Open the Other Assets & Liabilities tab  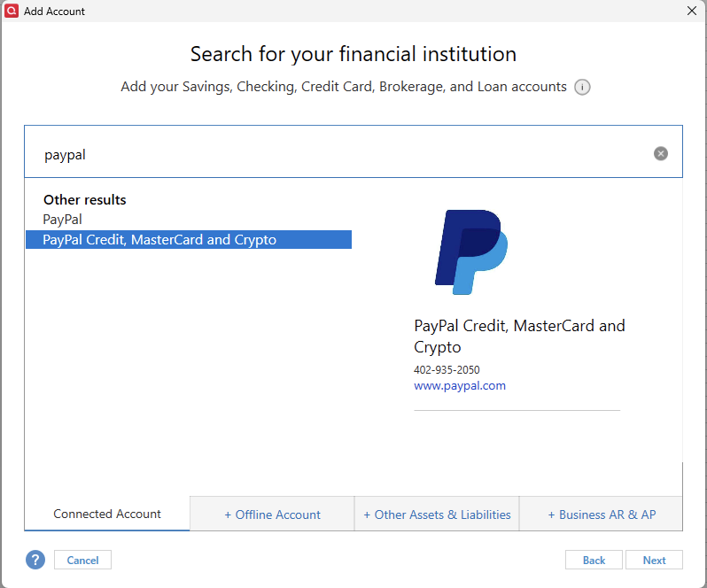(x=437, y=514)
